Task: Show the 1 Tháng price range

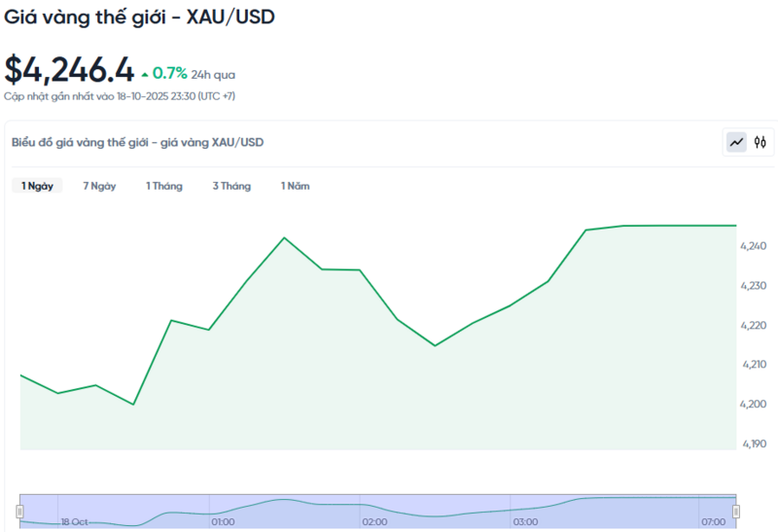Action: [164, 186]
